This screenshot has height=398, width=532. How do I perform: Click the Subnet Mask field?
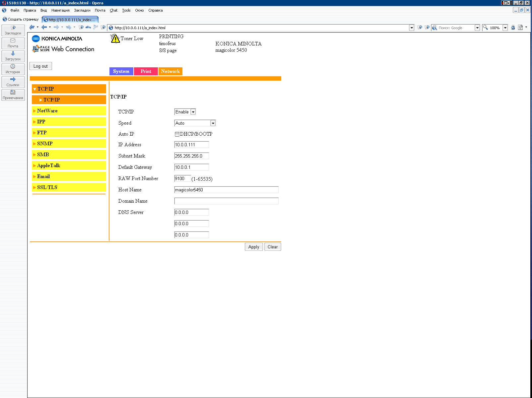pos(192,156)
